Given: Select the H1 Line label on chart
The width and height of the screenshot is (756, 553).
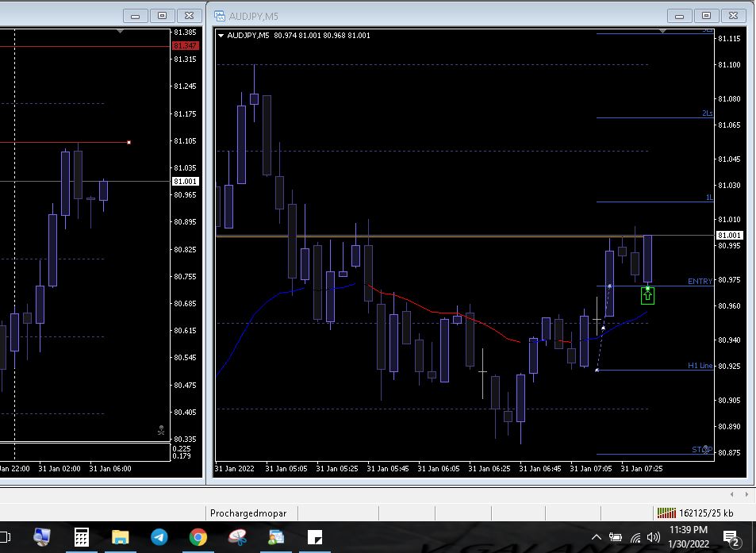Looking at the screenshot, I should click(x=699, y=366).
